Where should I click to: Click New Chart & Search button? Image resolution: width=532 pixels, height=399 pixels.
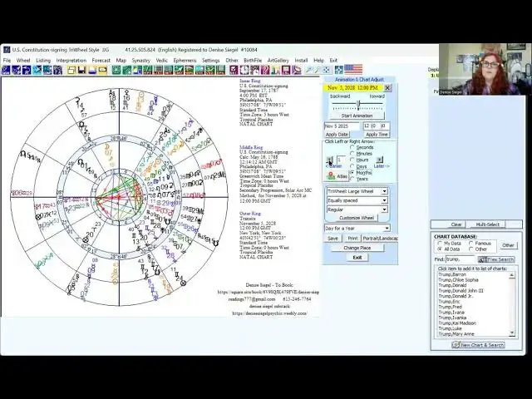(x=478, y=345)
